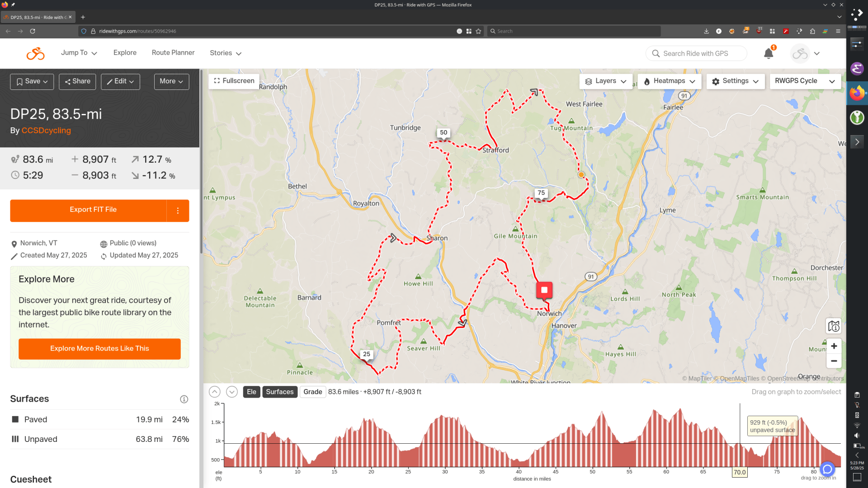Click the Ride with GPS logo
Screen dimensions: 868x488
(35, 53)
